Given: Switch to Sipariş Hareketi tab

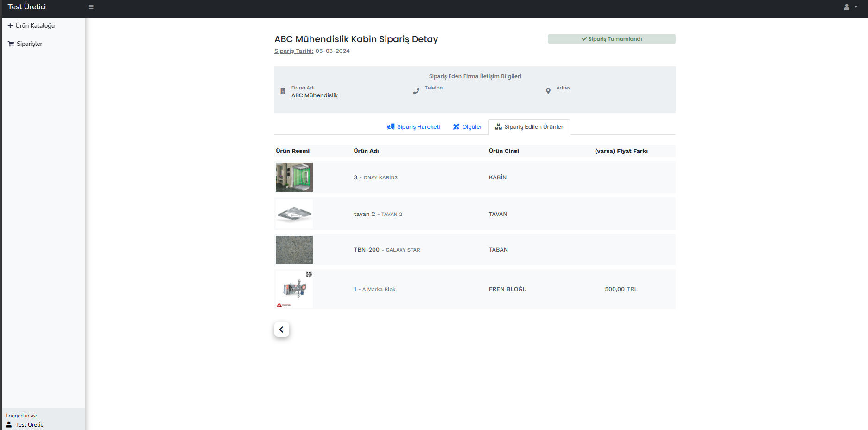Looking at the screenshot, I should [x=413, y=127].
